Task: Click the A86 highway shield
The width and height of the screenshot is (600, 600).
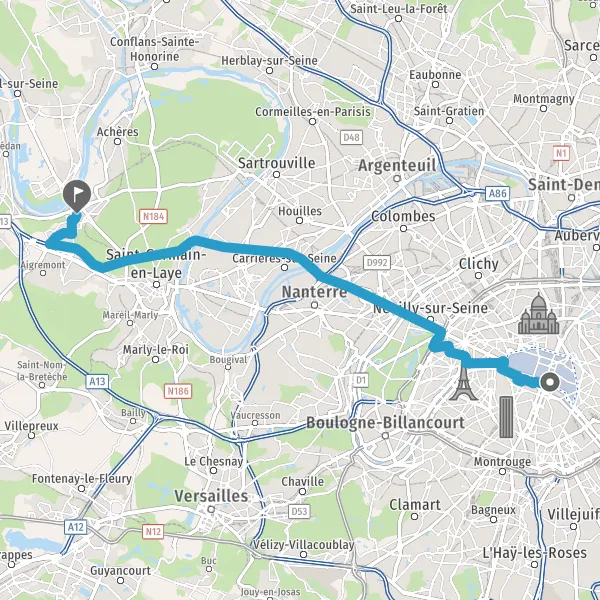Action: (498, 193)
